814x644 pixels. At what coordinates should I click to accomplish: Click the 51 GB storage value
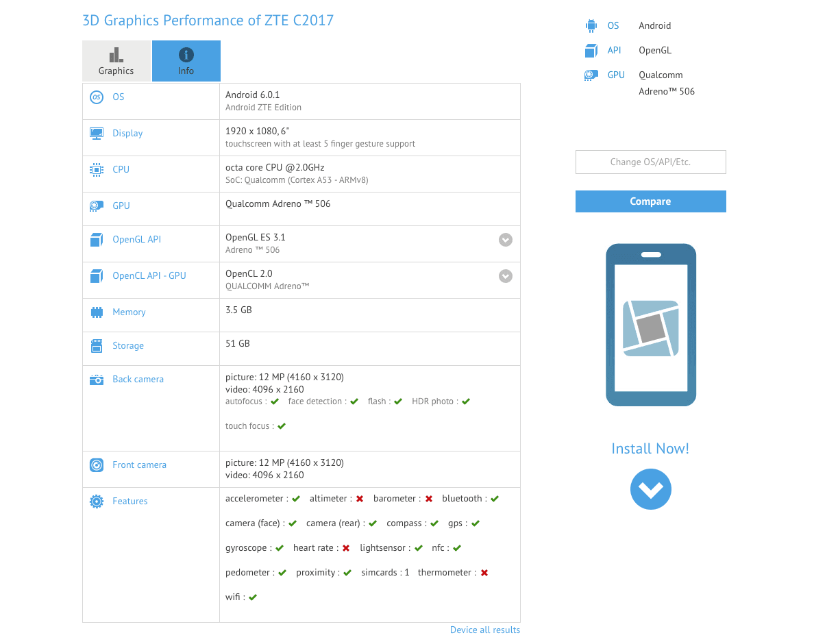[238, 344]
